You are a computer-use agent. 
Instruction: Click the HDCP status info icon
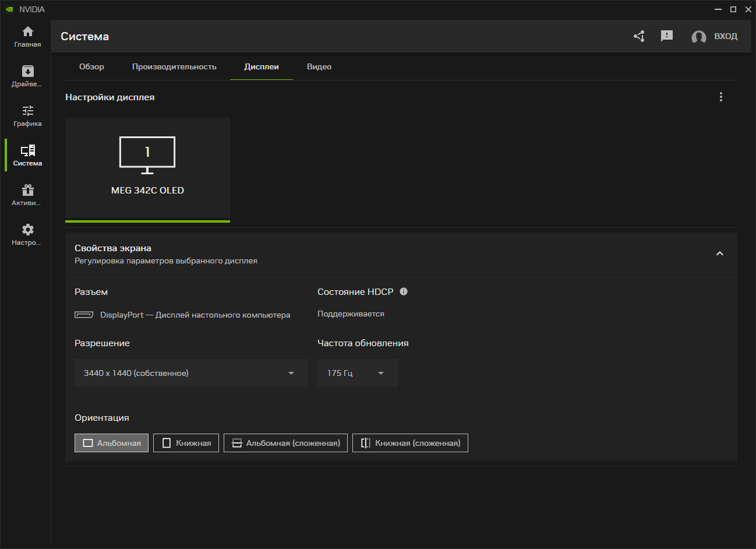point(404,291)
